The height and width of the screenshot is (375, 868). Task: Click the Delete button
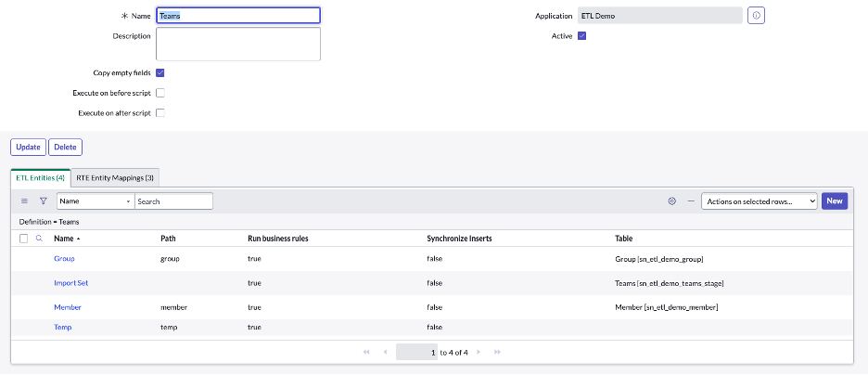click(x=65, y=148)
